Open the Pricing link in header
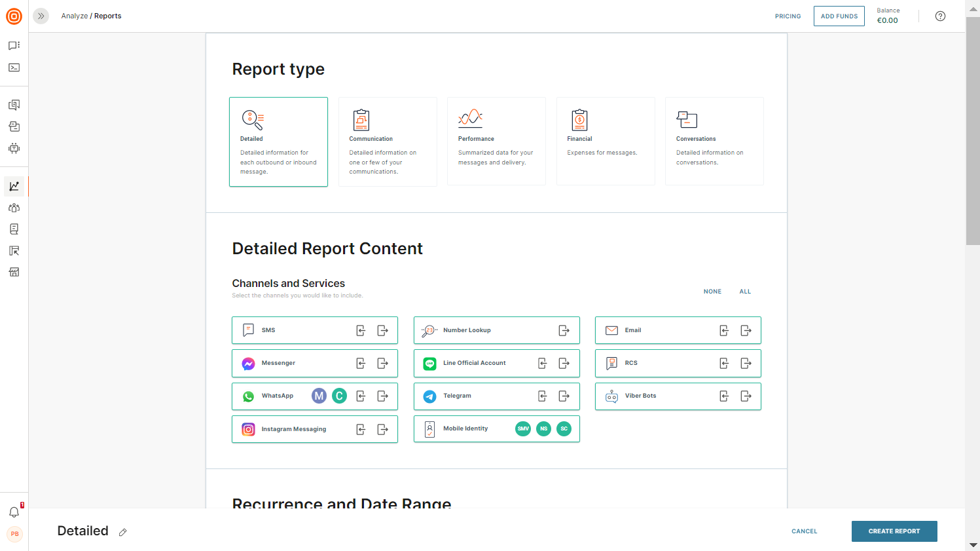The width and height of the screenshot is (980, 551). pyautogui.click(x=788, y=16)
